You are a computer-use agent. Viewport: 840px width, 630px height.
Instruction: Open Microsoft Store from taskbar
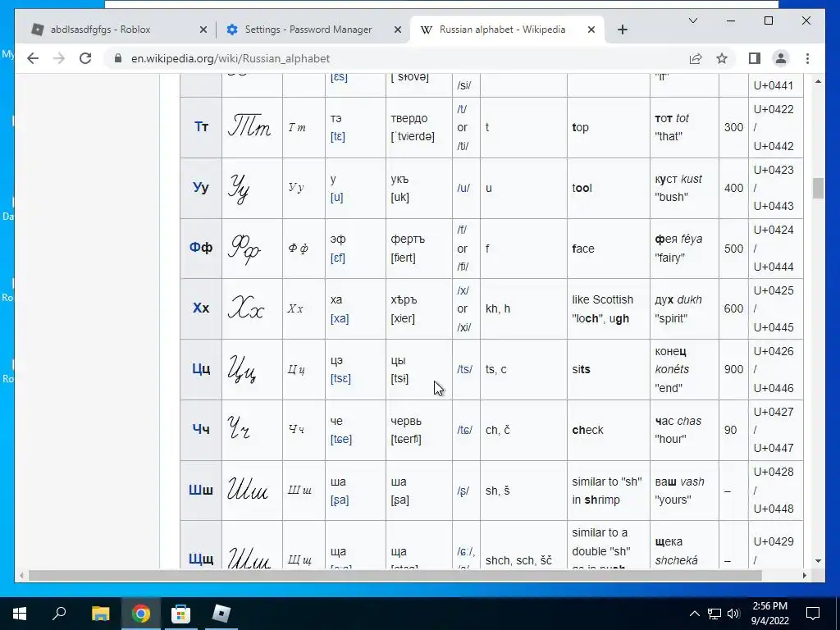point(180,614)
